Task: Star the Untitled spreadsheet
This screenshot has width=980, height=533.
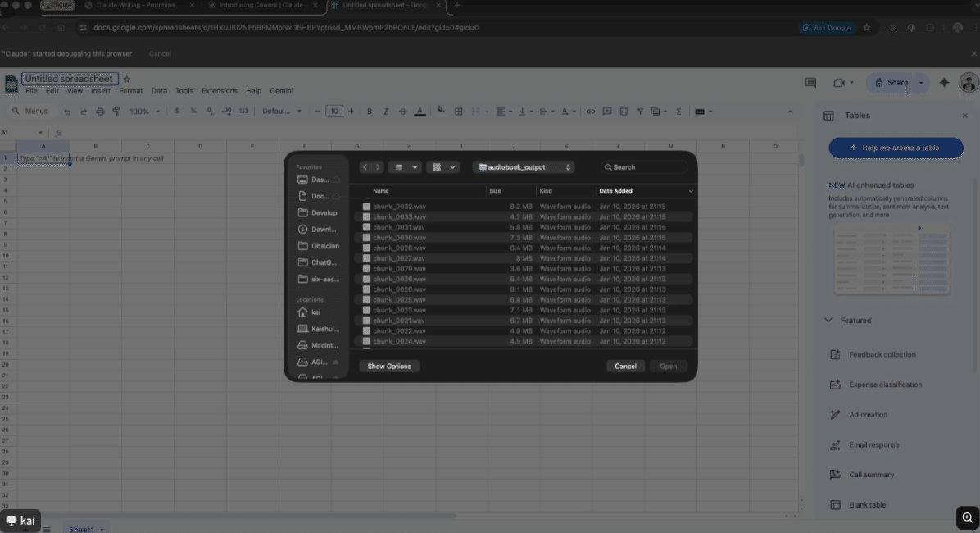Action: (x=127, y=80)
